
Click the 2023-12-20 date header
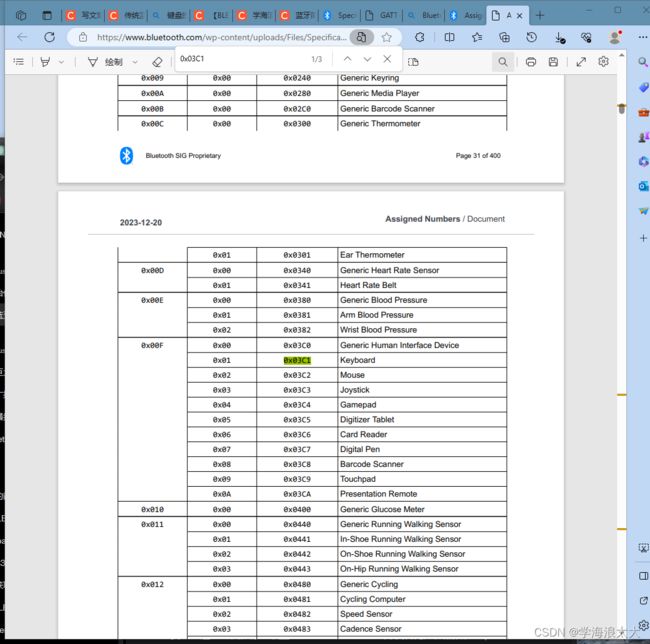click(x=141, y=223)
